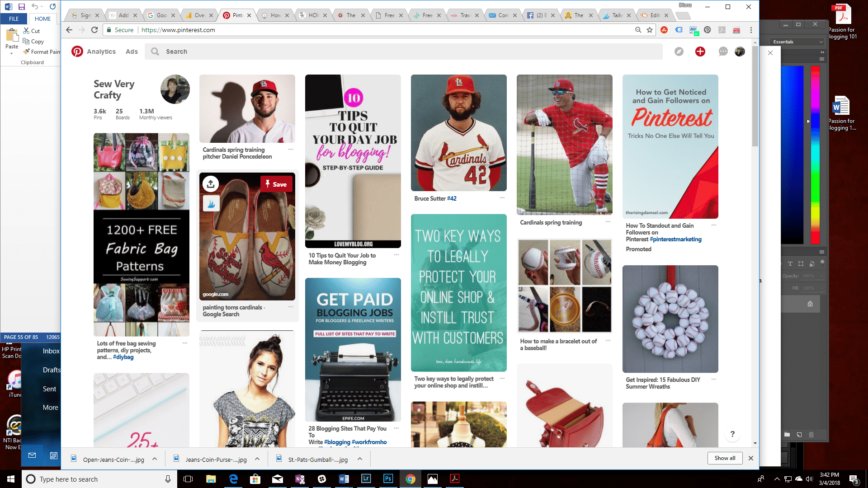This screenshot has width=868, height=488.
Task: Click the Photoshop rainbow hue slider strip
Action: tap(815, 155)
